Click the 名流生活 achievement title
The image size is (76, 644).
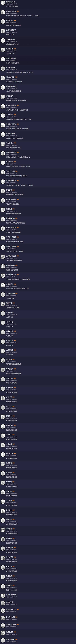[x=9, y=397]
